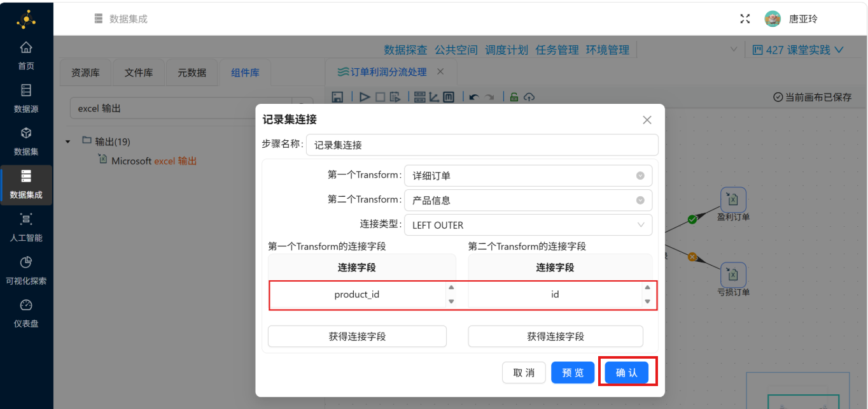
Task: Select the 盈利订单 Excel node on canvas
Action: pos(733,200)
